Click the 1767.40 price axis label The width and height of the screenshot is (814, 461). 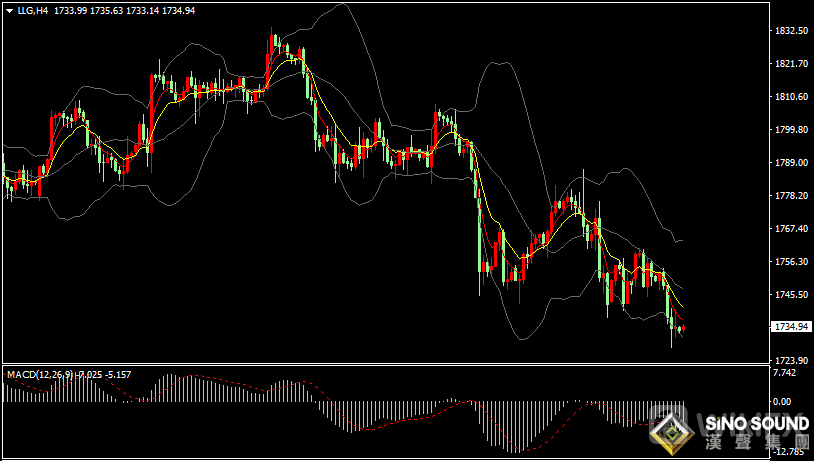tap(791, 229)
